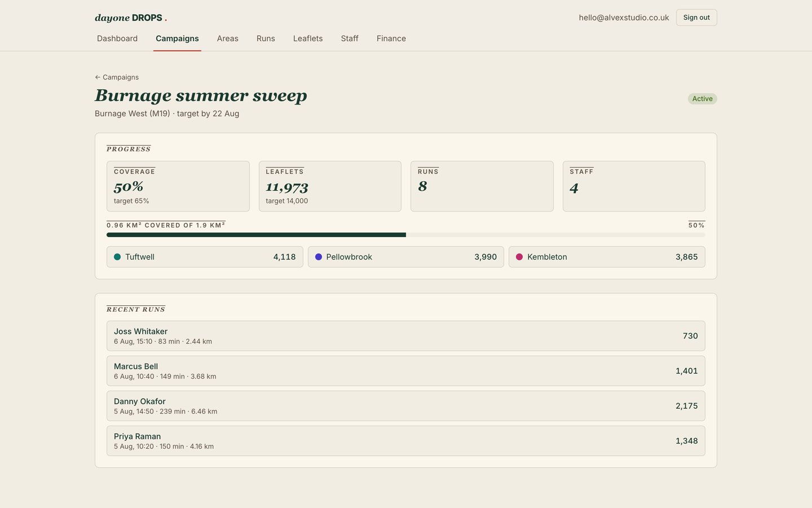Screen dimensions: 812x508
Task: Click the Sign out button
Action: pos(696,17)
